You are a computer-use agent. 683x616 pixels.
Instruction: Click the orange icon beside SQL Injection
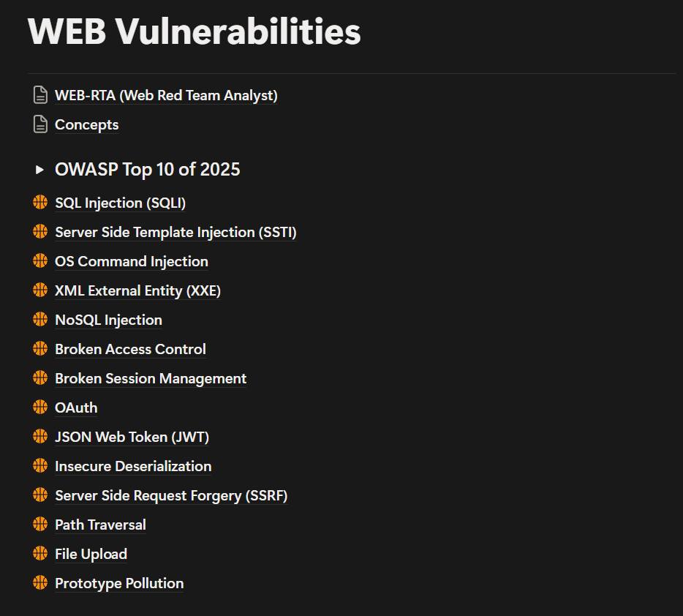[x=40, y=203]
